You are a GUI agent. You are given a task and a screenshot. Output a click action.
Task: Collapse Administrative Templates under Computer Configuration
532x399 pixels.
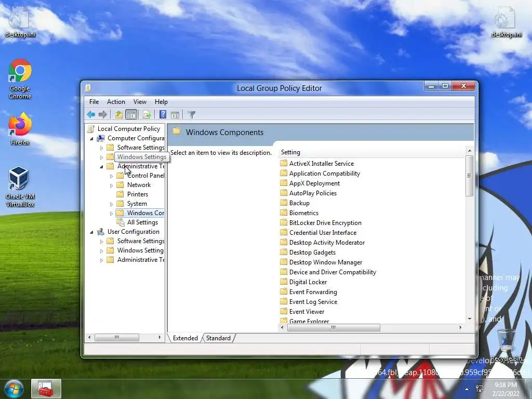[101, 167]
